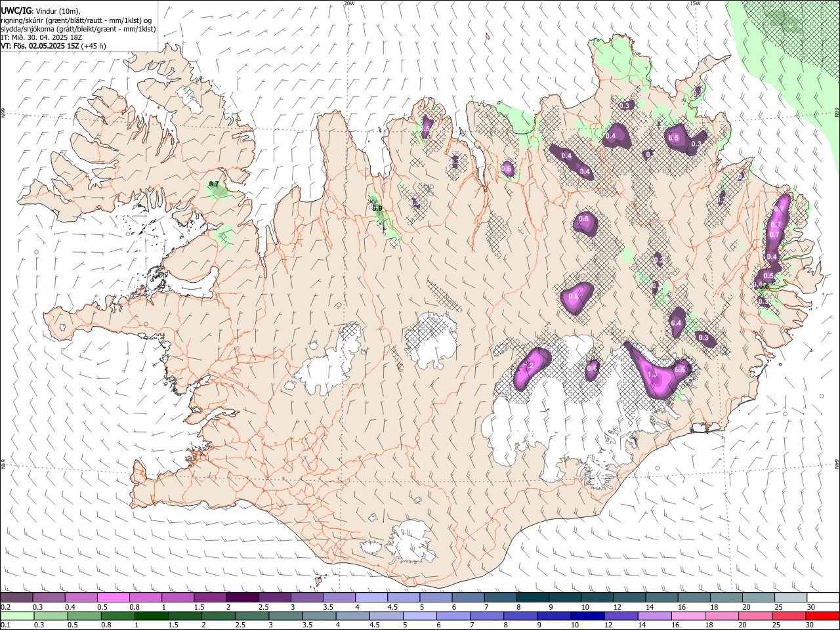Image resolution: width=840 pixels, height=630 pixels.
Task: Select the 'IT: Mið. 30. 04. 2025 18Z' line
Action: (41, 37)
